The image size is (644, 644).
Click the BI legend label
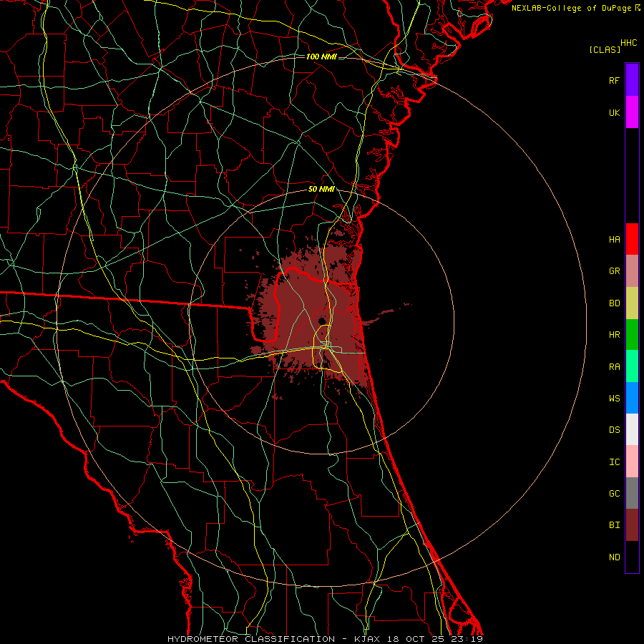tap(614, 525)
